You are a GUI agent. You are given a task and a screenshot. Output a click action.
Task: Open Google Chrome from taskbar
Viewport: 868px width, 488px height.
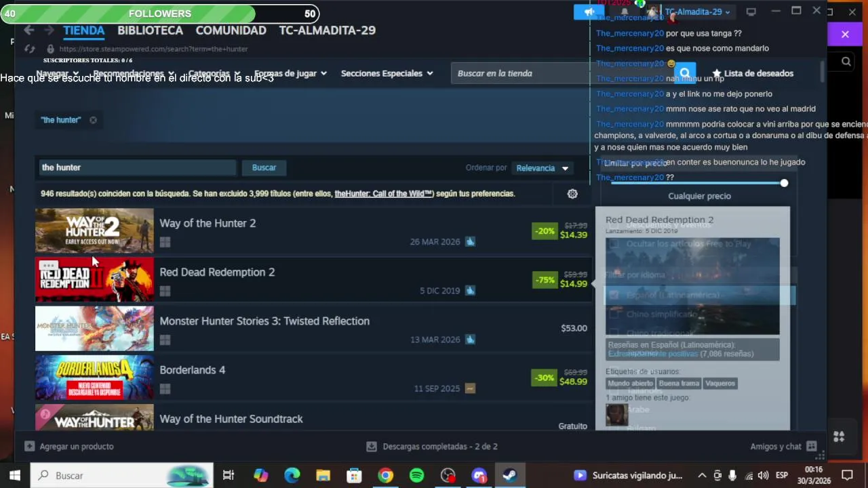[385, 475]
